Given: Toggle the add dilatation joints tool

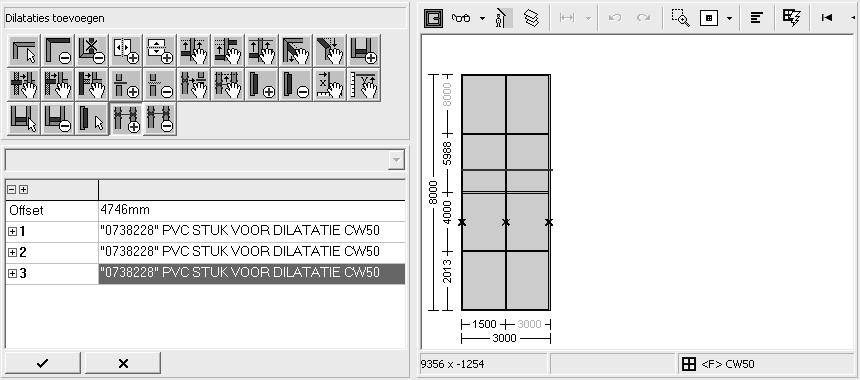Looking at the screenshot, I should point(126,119).
